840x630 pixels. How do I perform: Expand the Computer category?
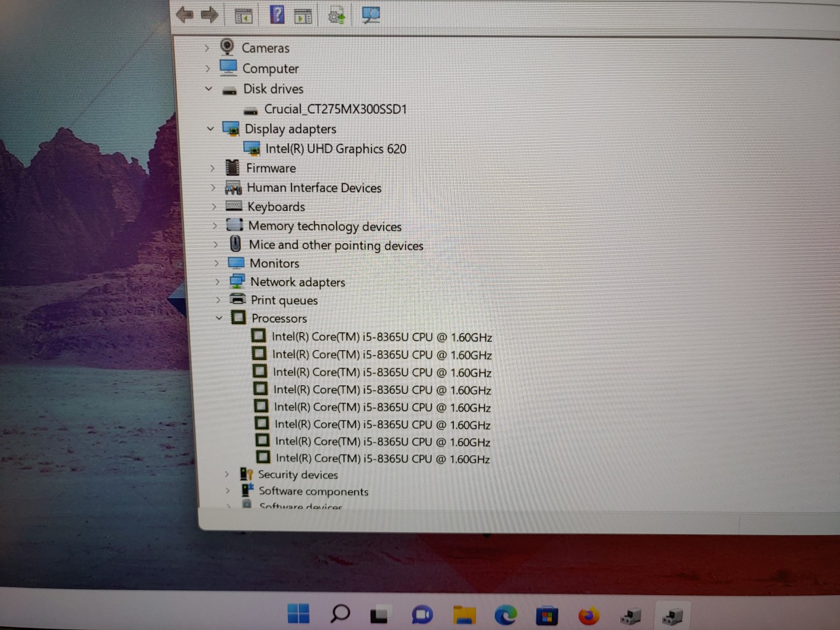click(x=208, y=68)
